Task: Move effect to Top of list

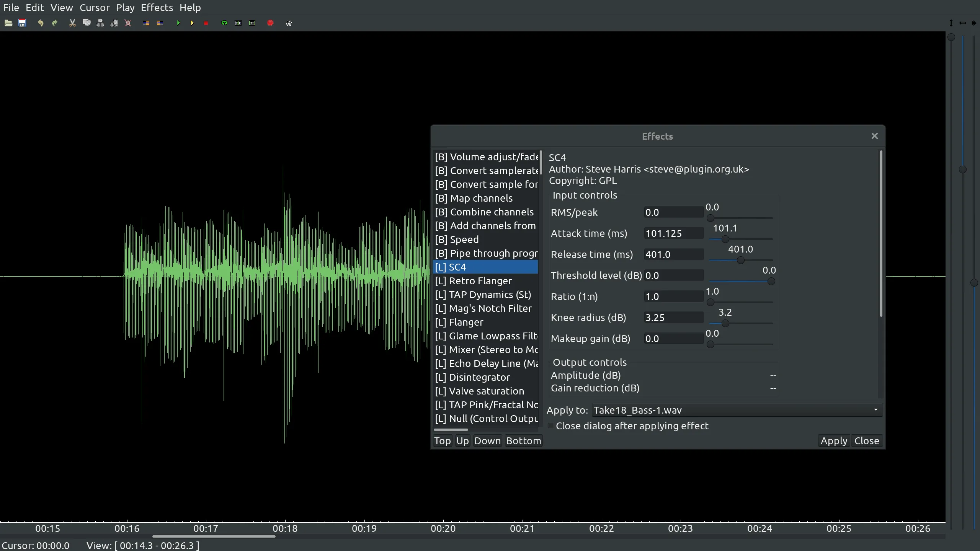Action: pyautogui.click(x=442, y=441)
